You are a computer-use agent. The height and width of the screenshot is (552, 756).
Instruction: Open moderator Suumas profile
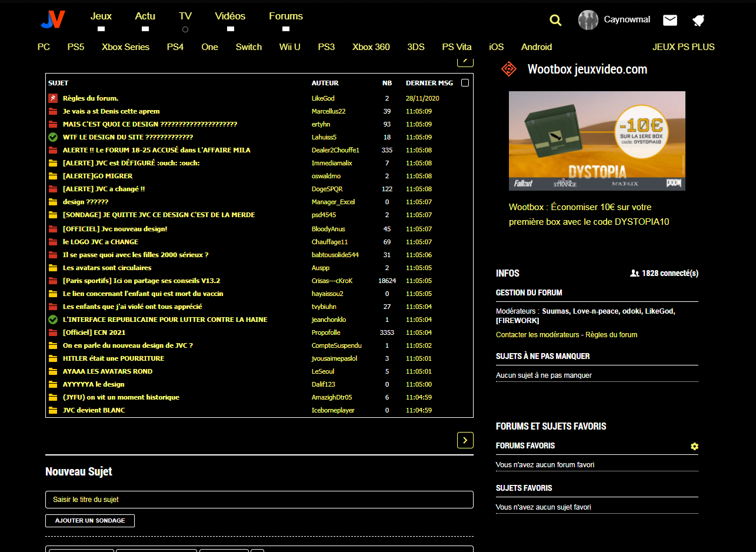tap(555, 311)
